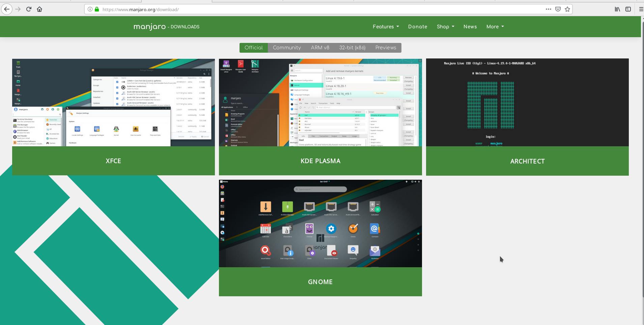This screenshot has height=325, width=644.
Task: Click the GNOME edition button
Action: click(320, 282)
